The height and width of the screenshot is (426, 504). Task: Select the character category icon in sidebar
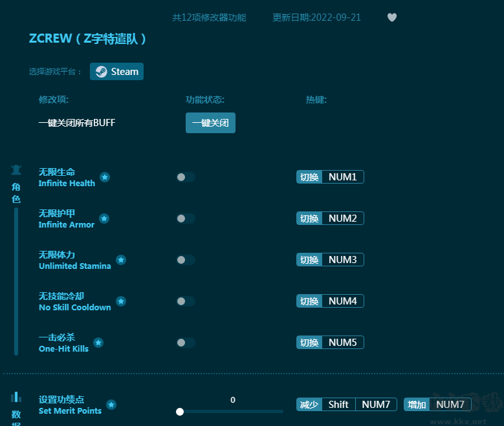[16, 171]
